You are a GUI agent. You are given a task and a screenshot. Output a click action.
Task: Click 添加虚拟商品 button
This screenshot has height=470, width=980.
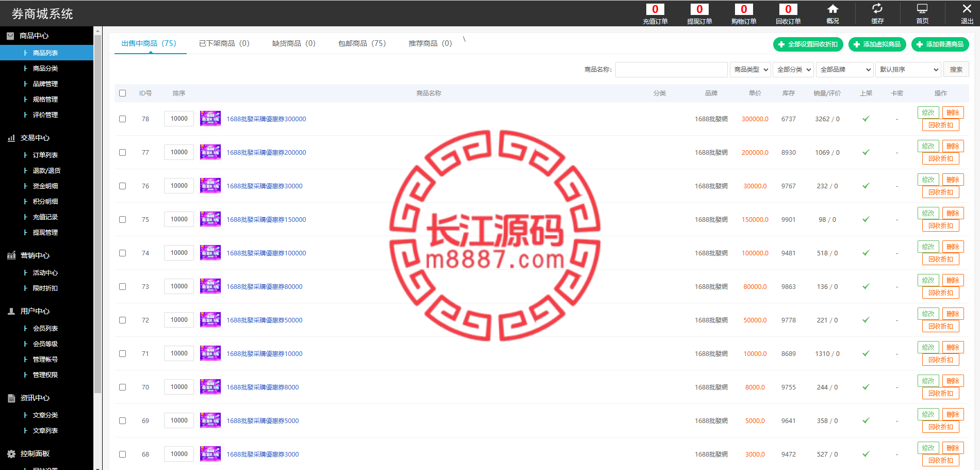[x=877, y=44]
